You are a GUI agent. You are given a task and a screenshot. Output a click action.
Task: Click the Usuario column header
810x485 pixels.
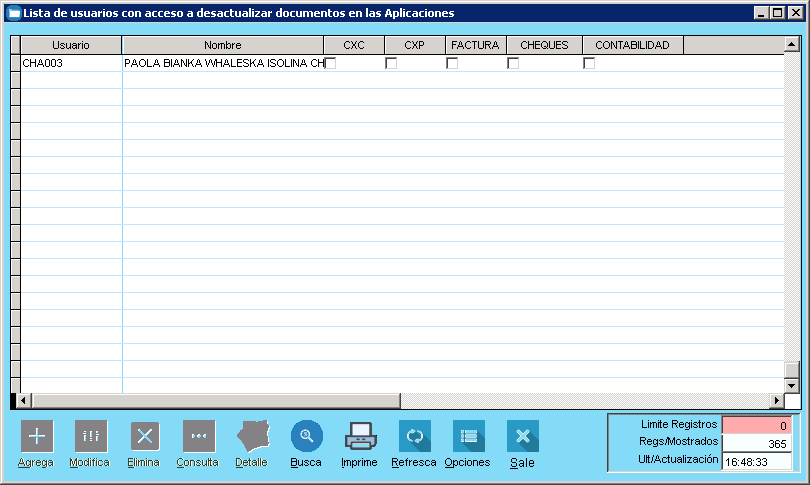71,45
